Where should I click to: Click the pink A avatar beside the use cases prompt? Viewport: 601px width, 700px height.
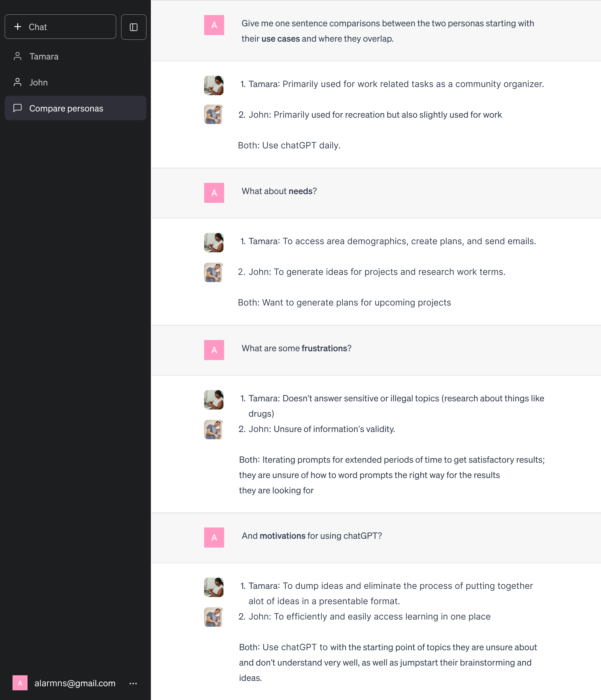pos(214,25)
